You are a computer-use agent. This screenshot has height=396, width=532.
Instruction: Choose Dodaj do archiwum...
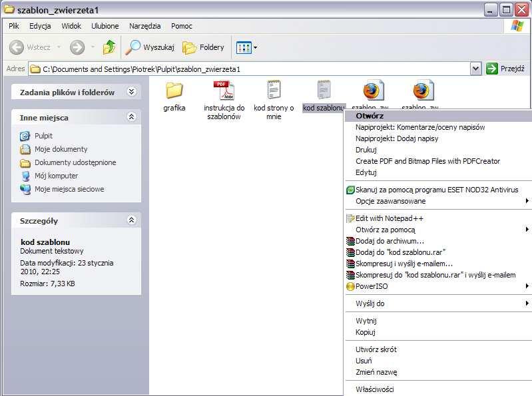coord(438,241)
